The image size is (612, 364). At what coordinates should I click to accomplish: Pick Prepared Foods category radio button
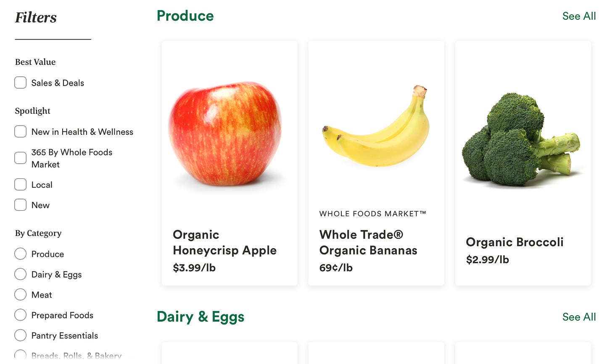pyautogui.click(x=20, y=315)
